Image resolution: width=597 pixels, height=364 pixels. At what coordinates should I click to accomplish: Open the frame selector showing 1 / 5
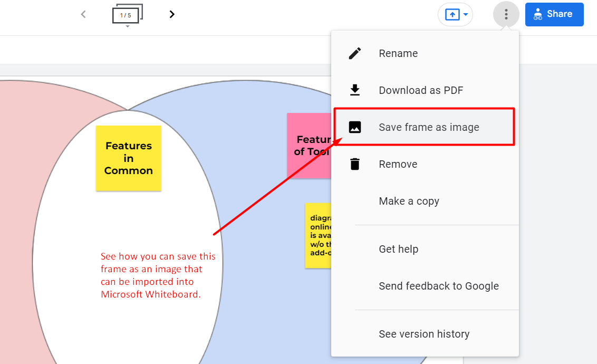point(128,15)
